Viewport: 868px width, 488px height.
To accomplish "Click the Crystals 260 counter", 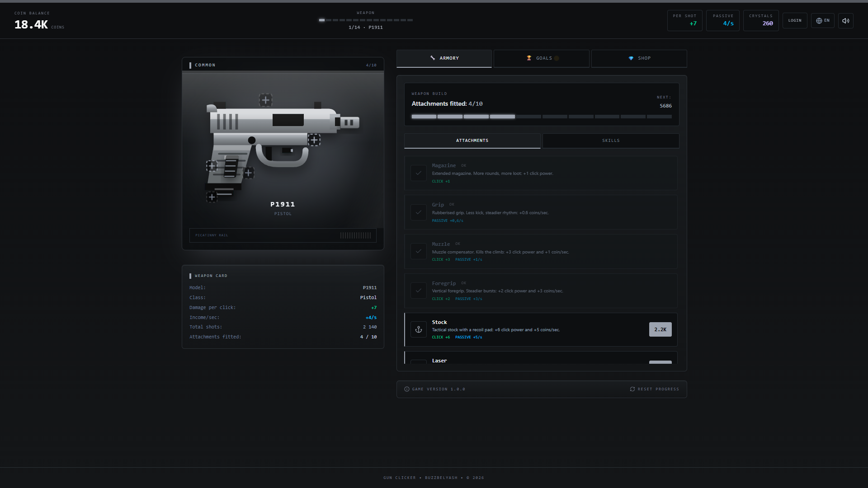I will pyautogui.click(x=761, y=21).
